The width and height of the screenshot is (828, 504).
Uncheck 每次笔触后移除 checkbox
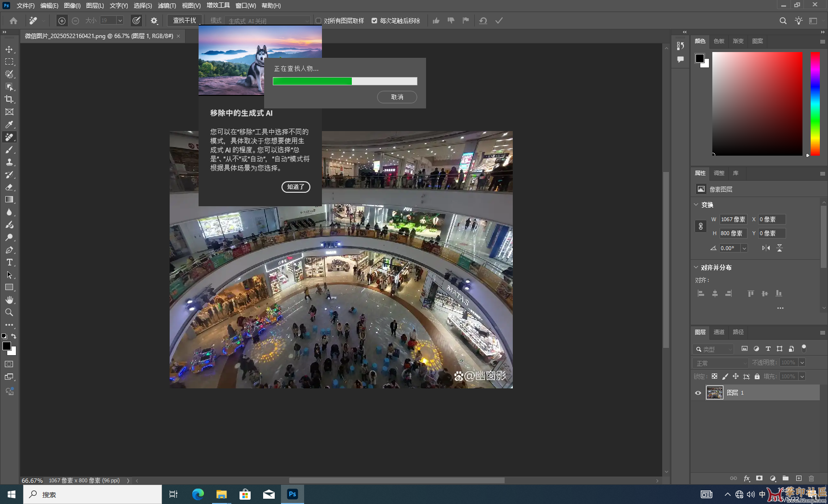[374, 21]
